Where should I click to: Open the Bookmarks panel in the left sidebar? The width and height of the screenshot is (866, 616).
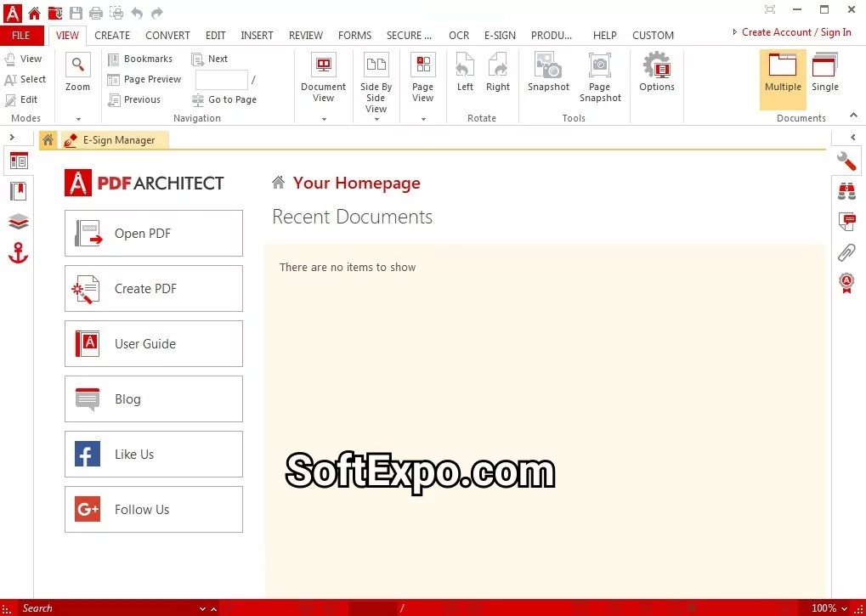tap(18, 191)
